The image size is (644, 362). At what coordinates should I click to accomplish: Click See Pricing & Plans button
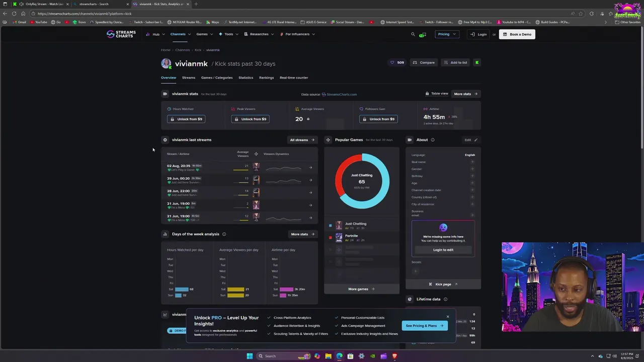[425, 326]
